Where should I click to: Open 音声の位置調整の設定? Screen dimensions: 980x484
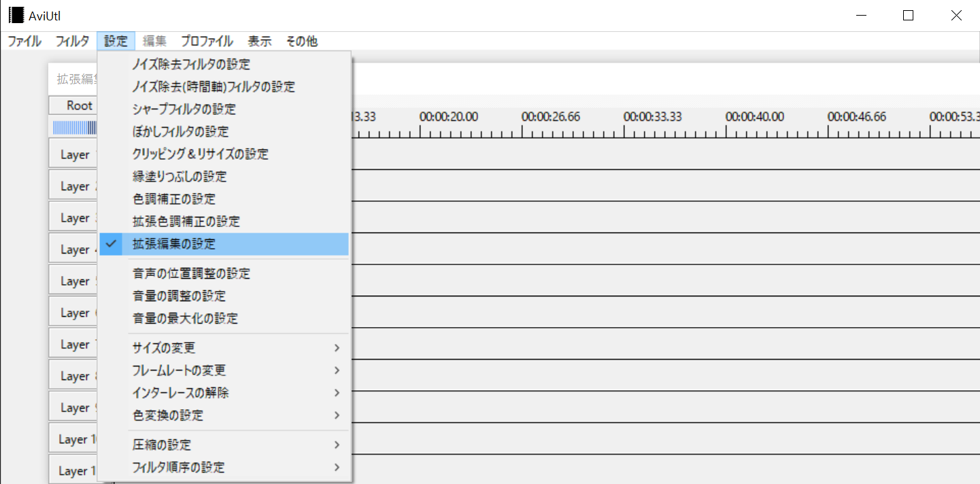pyautogui.click(x=224, y=274)
